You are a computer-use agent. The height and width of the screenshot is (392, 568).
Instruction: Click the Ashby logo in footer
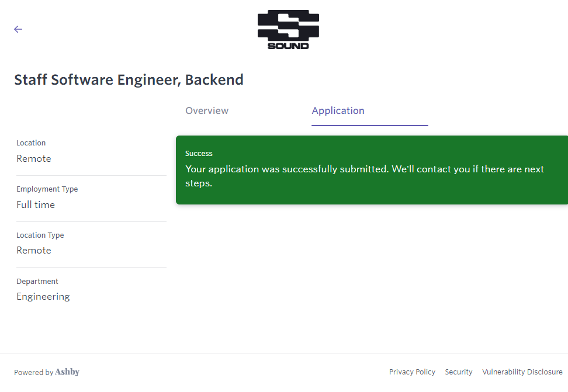67,372
